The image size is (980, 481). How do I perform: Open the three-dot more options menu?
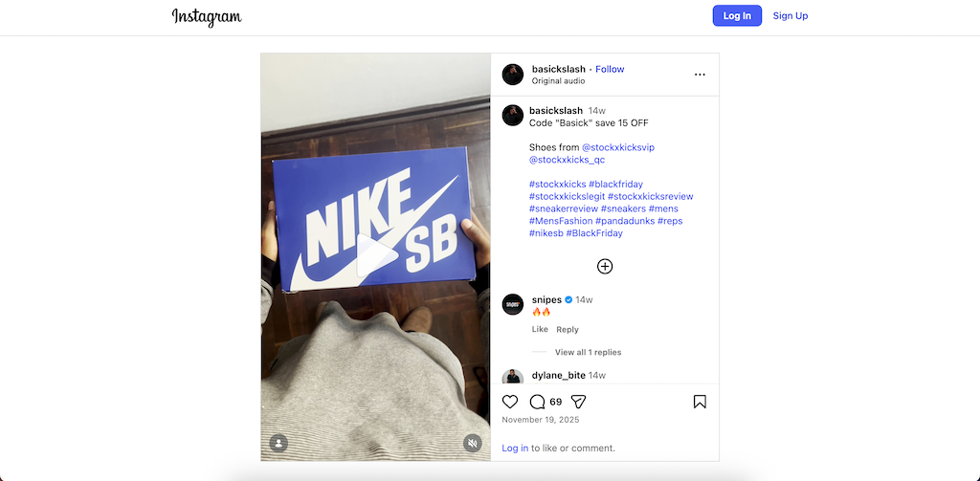click(x=700, y=75)
